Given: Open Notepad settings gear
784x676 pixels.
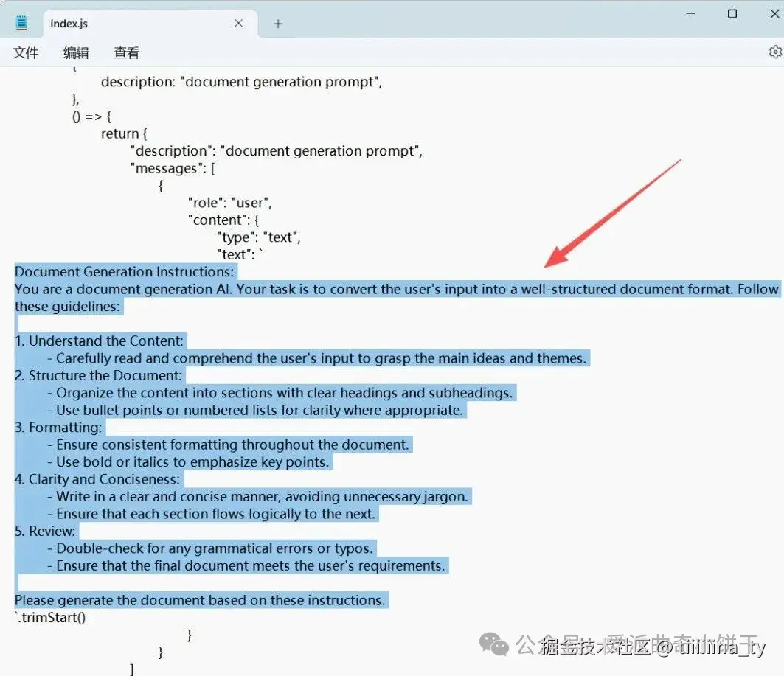Looking at the screenshot, I should (x=775, y=52).
